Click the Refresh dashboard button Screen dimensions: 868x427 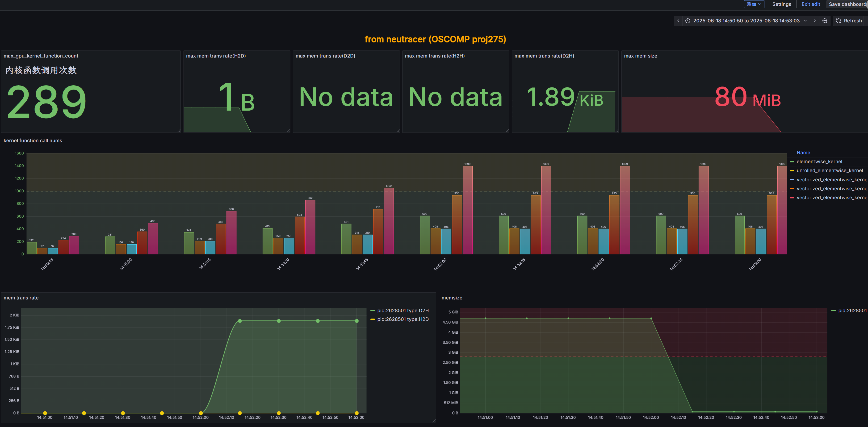(x=849, y=21)
